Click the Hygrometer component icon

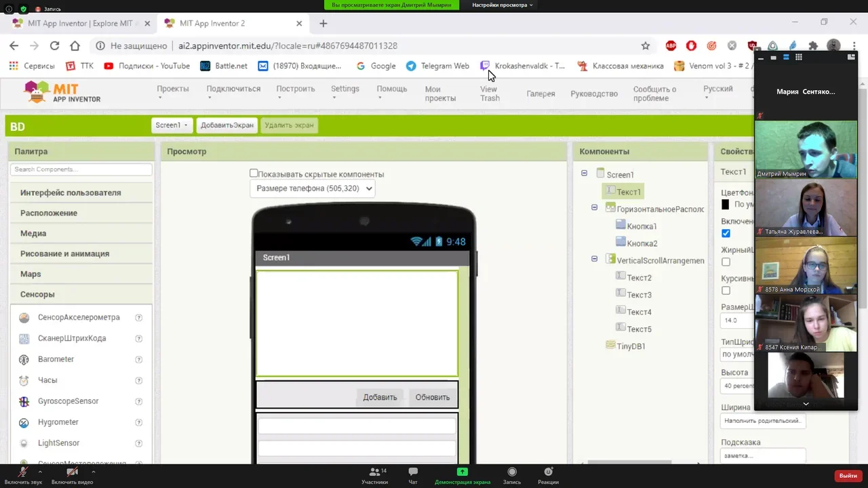[24, 422]
